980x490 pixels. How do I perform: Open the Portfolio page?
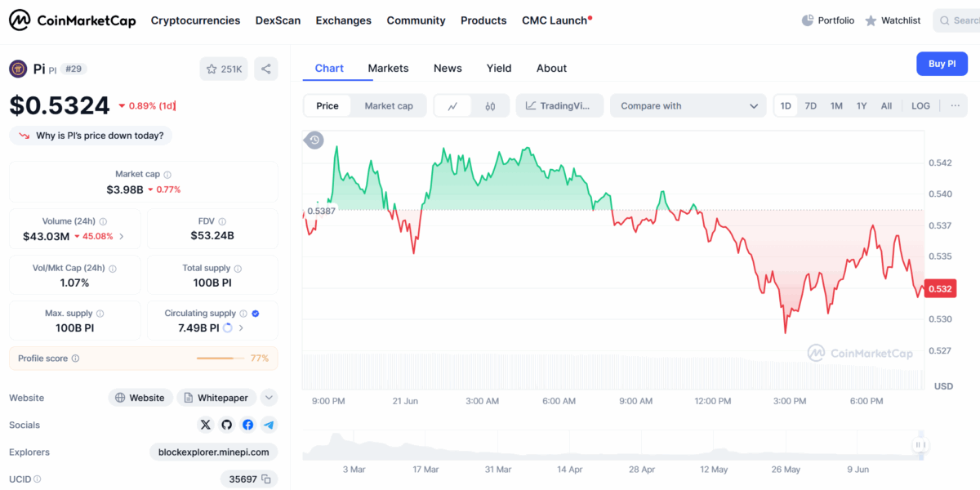[x=827, y=20]
